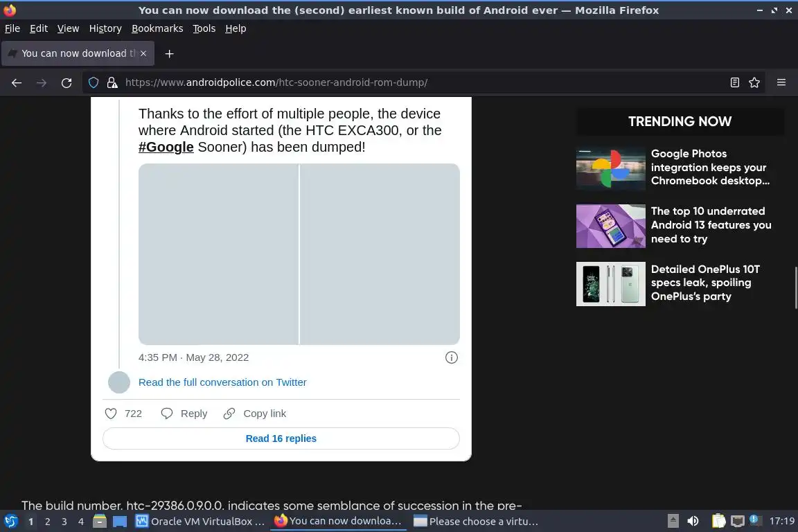Click the Reply speech bubble icon

166,414
